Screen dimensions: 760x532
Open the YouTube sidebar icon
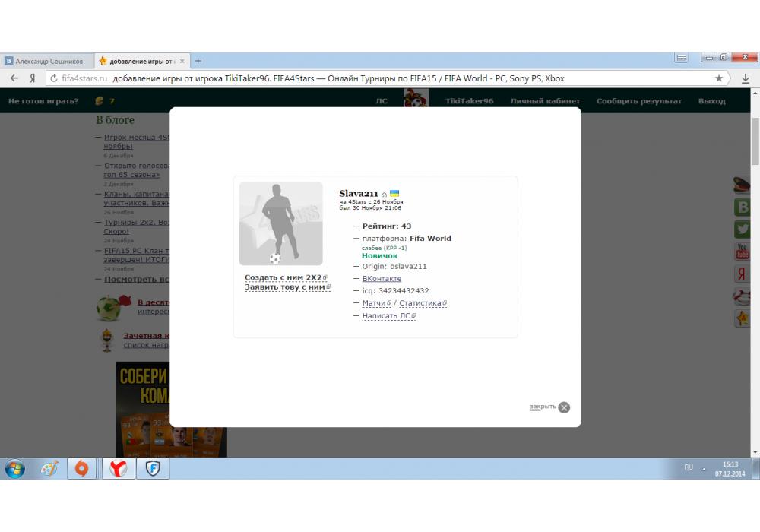[x=742, y=252]
